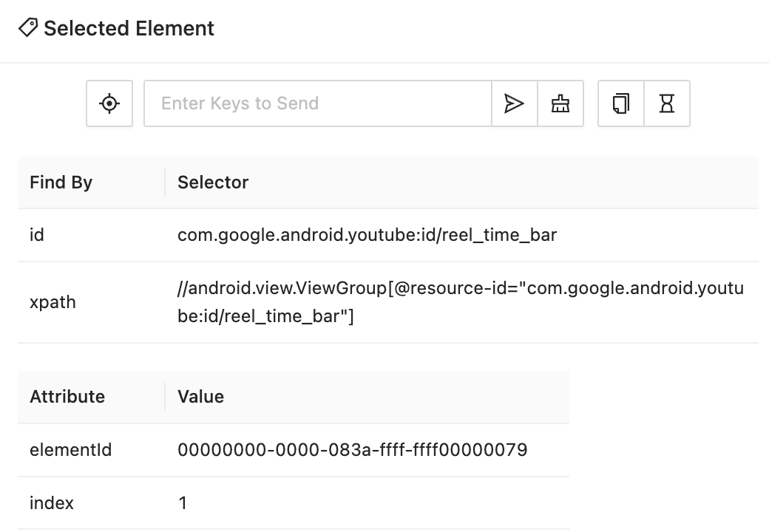Click the index attribute label
769x532 pixels.
52,503
